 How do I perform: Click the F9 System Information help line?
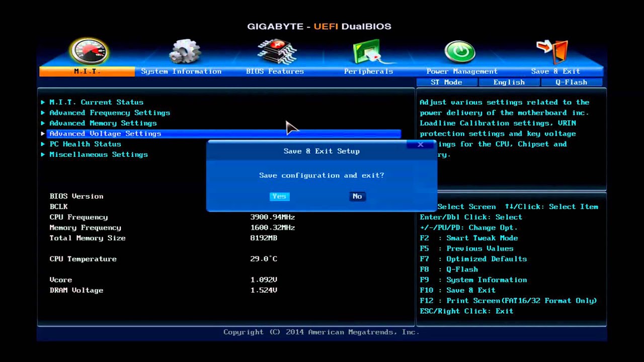(x=473, y=280)
